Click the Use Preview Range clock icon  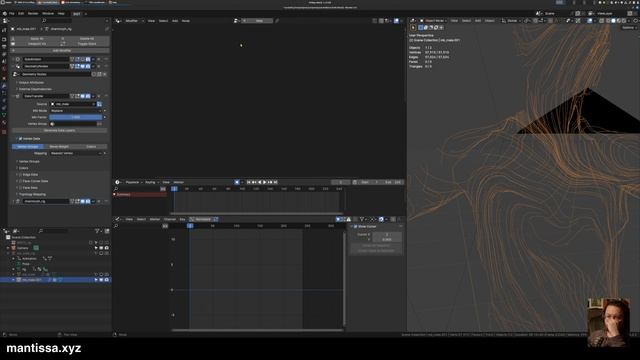coord(355,182)
